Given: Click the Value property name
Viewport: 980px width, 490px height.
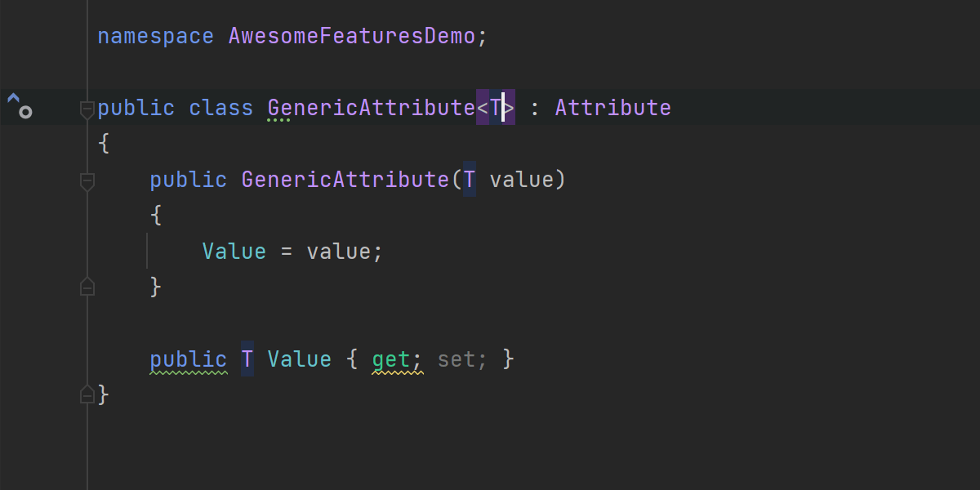Looking at the screenshot, I should 299,359.
